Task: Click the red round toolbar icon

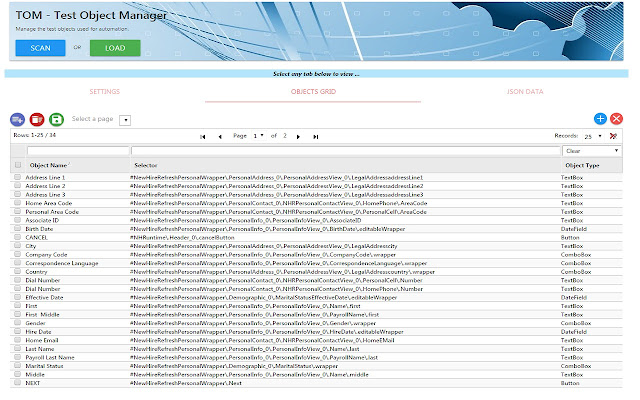Action: (x=37, y=119)
